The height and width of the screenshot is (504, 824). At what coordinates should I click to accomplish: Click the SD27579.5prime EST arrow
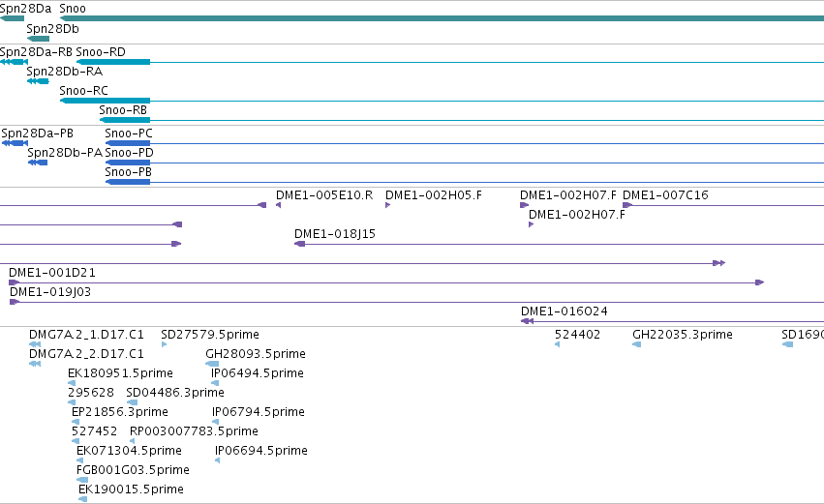[164, 344]
